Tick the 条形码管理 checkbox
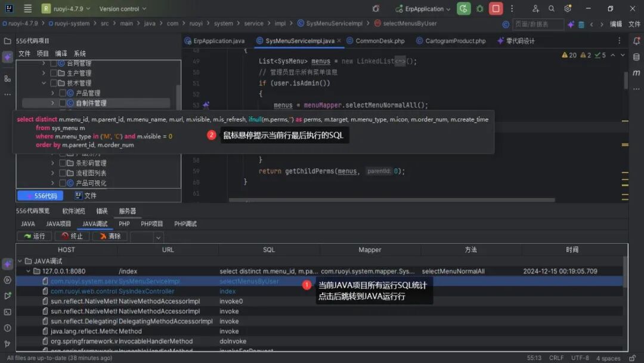Image resolution: width=644 pixels, height=363 pixels. click(63, 163)
